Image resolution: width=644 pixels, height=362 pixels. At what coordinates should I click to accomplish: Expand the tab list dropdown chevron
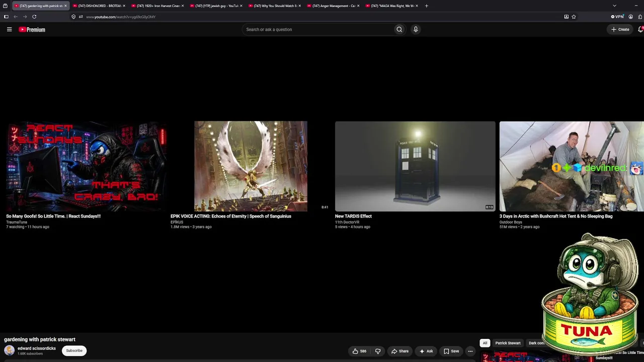click(x=614, y=6)
